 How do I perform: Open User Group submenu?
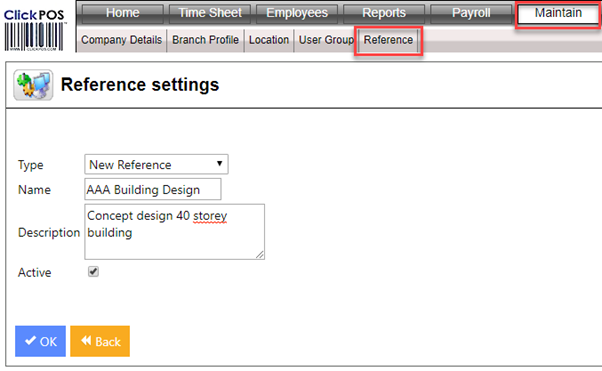pos(326,40)
